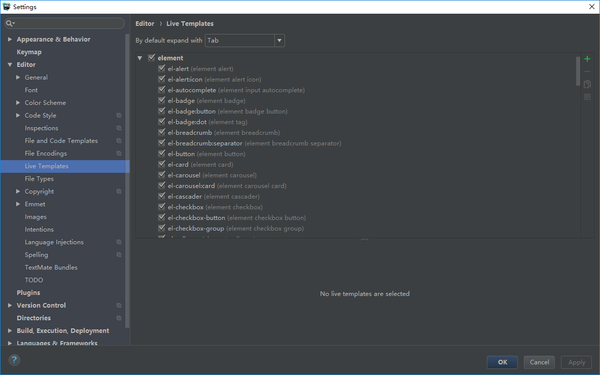
Task: Click the project-level icon beside Directories
Action: 119,318
